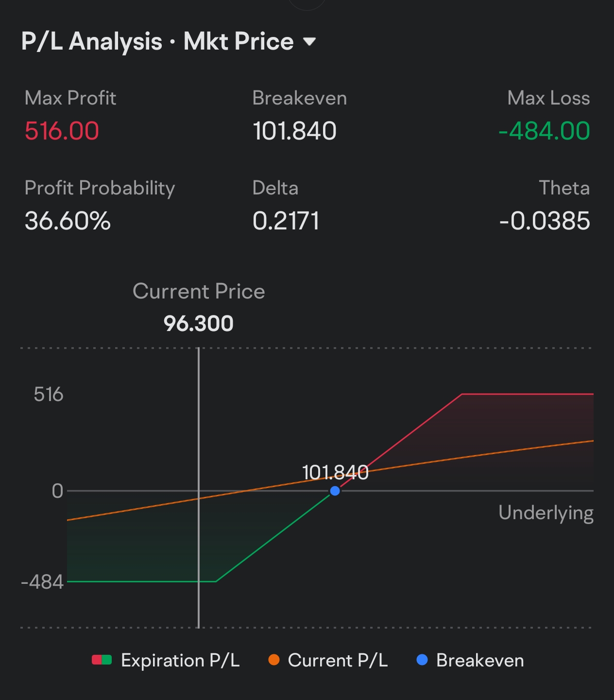Tap the Current P/L legend text
This screenshot has width=614, height=700.
click(x=338, y=661)
